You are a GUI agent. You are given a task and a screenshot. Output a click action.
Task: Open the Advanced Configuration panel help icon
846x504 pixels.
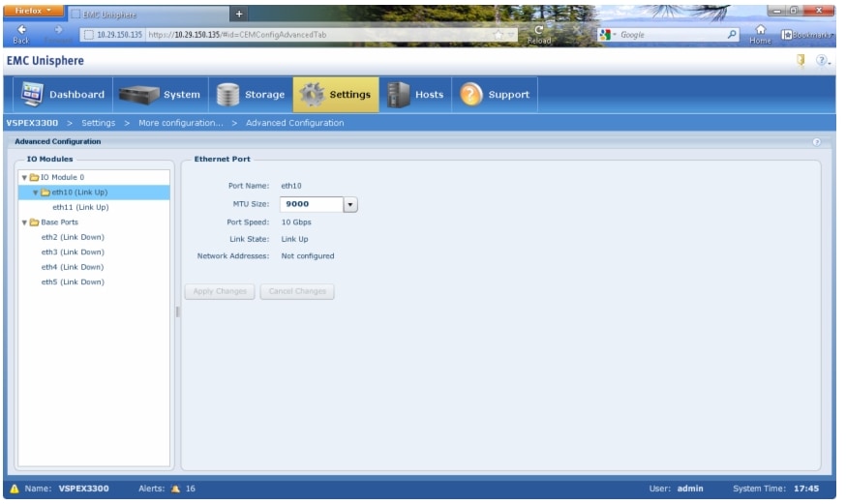point(818,143)
